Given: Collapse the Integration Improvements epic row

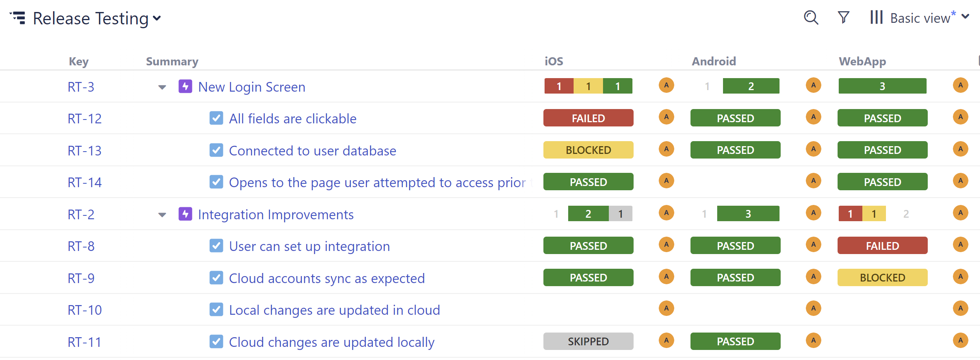Looking at the screenshot, I should pyautogui.click(x=161, y=215).
